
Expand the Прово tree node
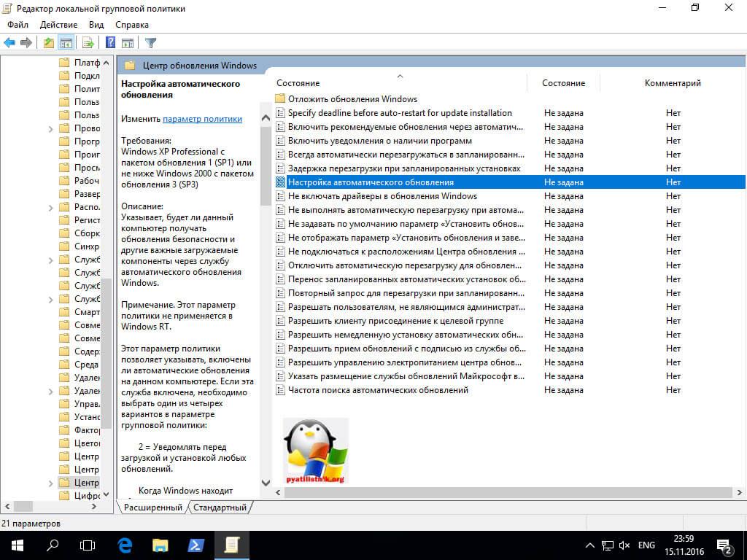tap(50, 128)
